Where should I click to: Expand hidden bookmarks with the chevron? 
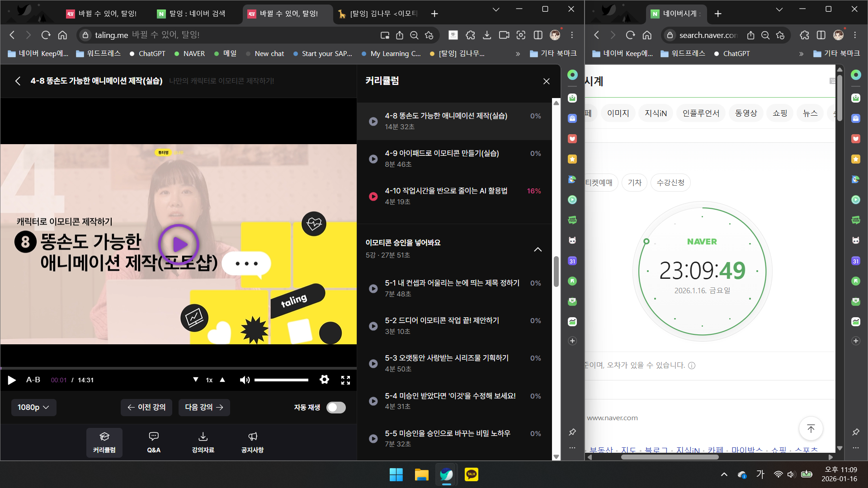point(518,54)
